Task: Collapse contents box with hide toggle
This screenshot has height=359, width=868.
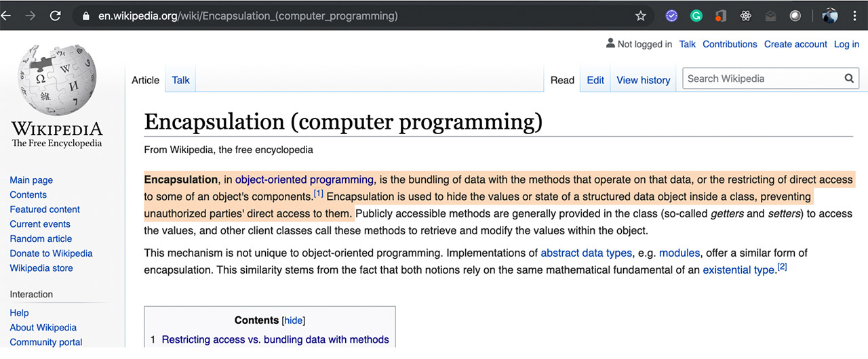Action: coord(293,320)
